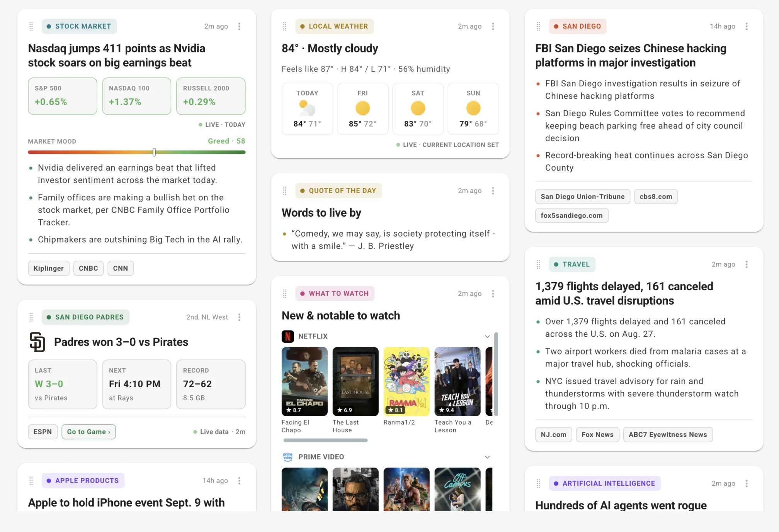The width and height of the screenshot is (779, 532).
Task: Click the San Diego Padres card drag handle
Action: click(31, 317)
